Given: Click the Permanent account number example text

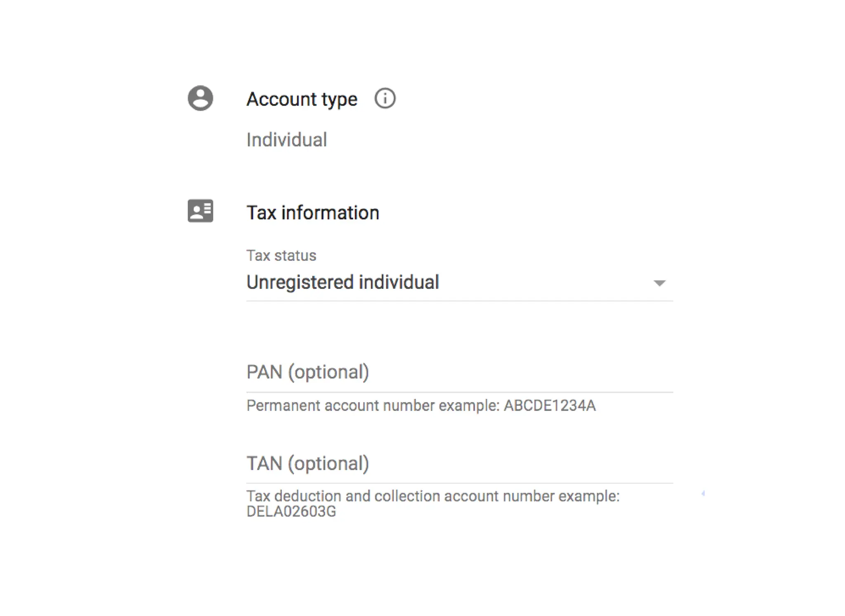Looking at the screenshot, I should (x=373, y=406).
